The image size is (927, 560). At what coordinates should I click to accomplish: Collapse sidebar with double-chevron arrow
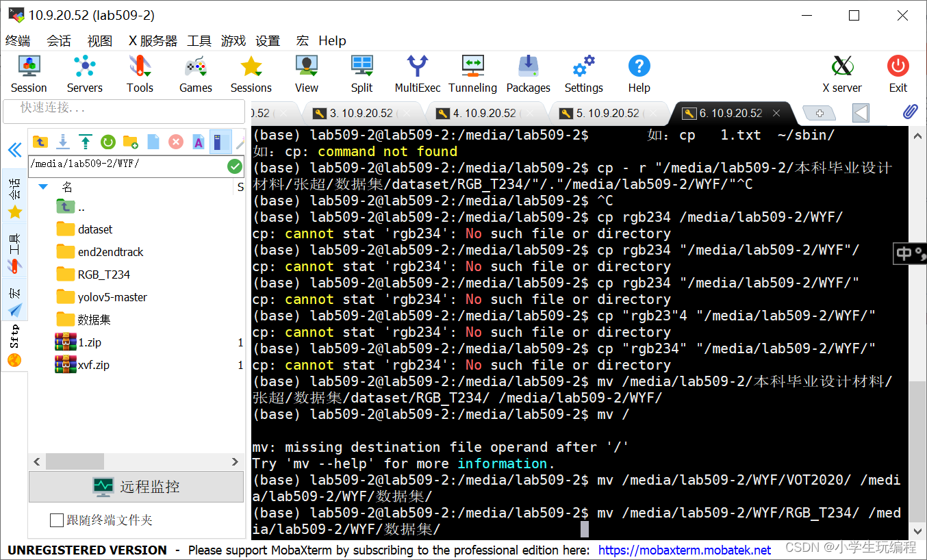point(14,150)
